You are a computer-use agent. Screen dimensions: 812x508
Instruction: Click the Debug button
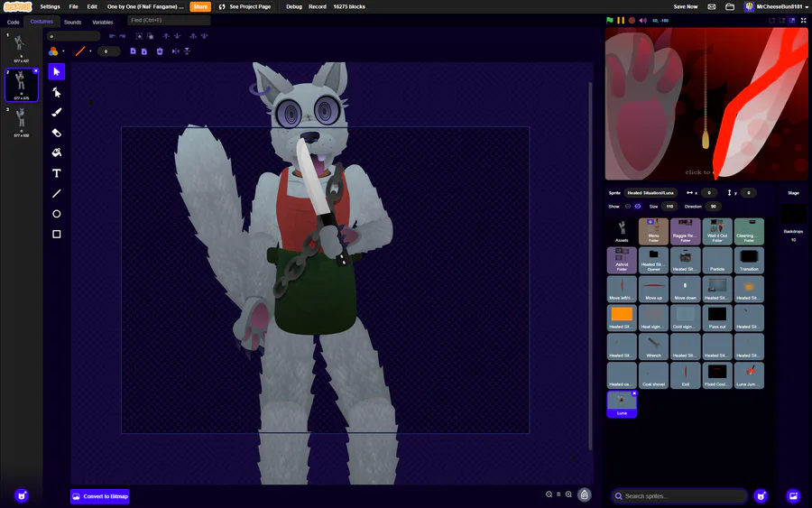click(294, 6)
